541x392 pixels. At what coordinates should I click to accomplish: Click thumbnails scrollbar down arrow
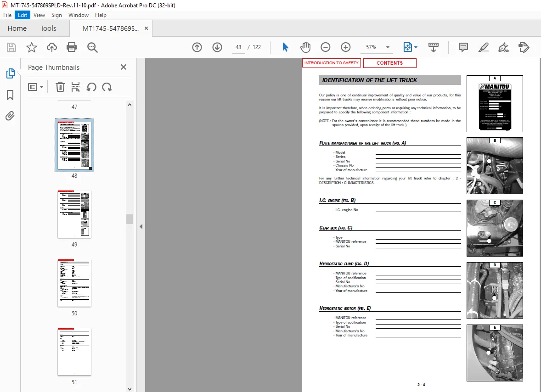pyautogui.click(x=130, y=389)
